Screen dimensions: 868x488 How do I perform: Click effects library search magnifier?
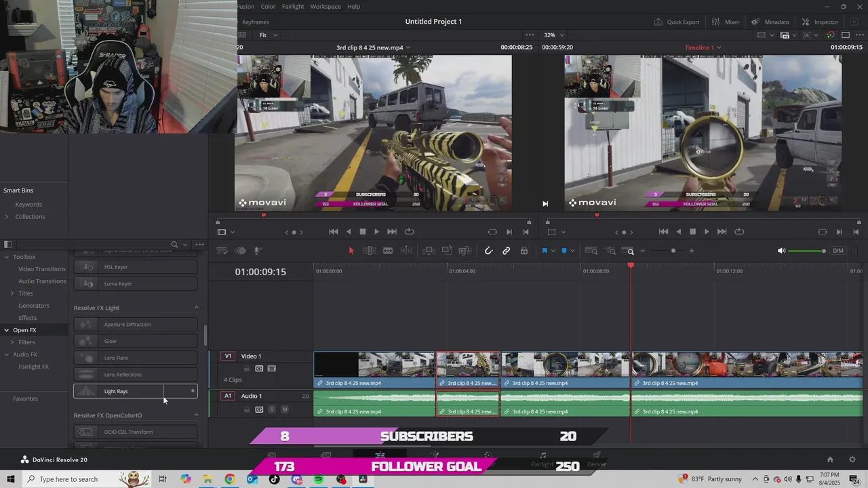174,245
